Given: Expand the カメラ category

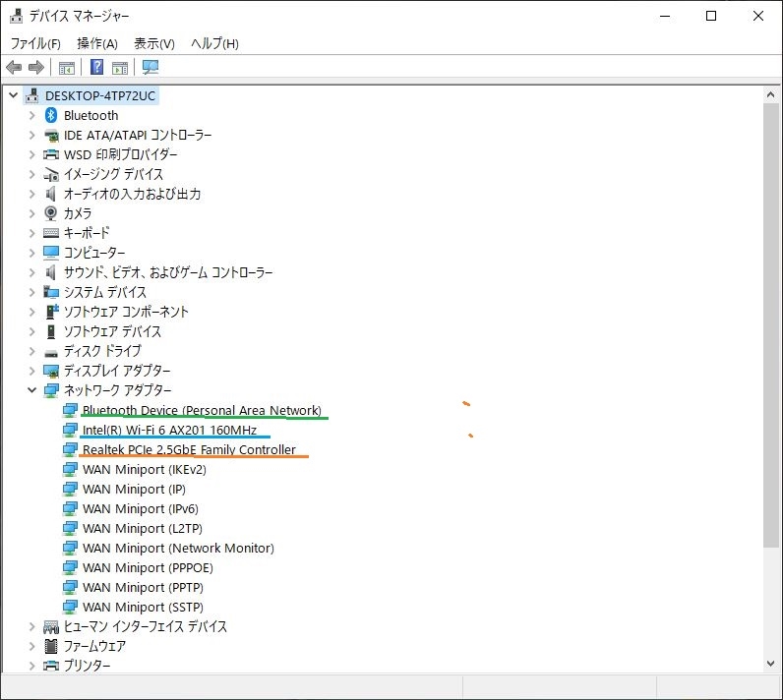Looking at the screenshot, I should [31, 213].
